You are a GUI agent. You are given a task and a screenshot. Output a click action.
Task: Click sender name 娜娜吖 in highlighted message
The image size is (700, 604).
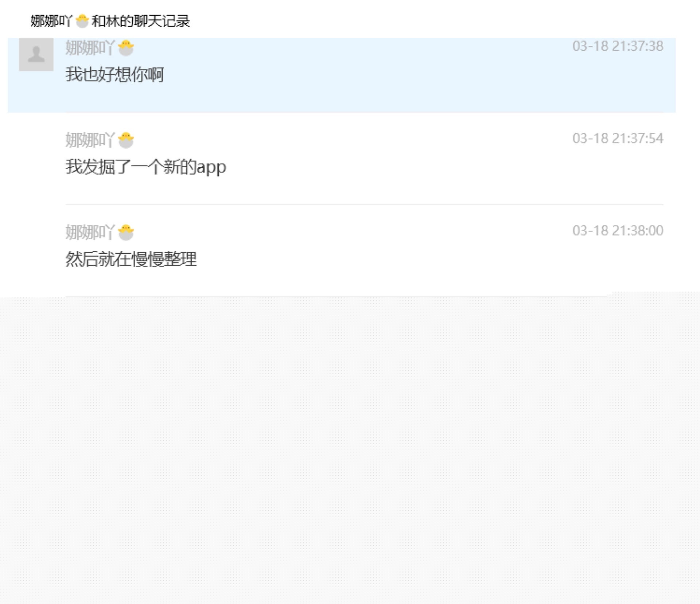coord(90,48)
